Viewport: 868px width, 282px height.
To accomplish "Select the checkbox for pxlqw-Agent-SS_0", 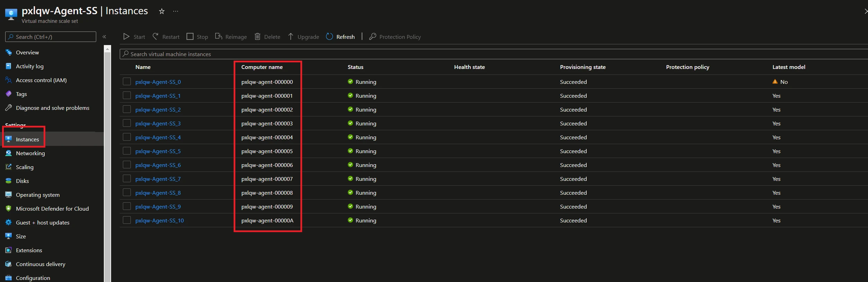I will pos(127,81).
